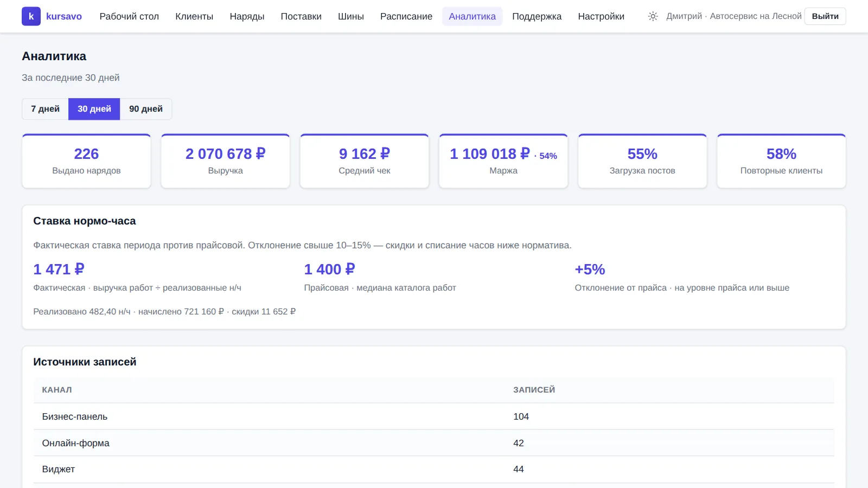Click the Выдано нарядов 226 card

coord(86,161)
